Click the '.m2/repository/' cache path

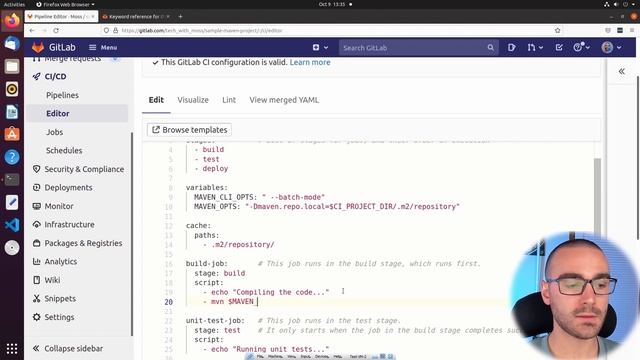pos(243,244)
